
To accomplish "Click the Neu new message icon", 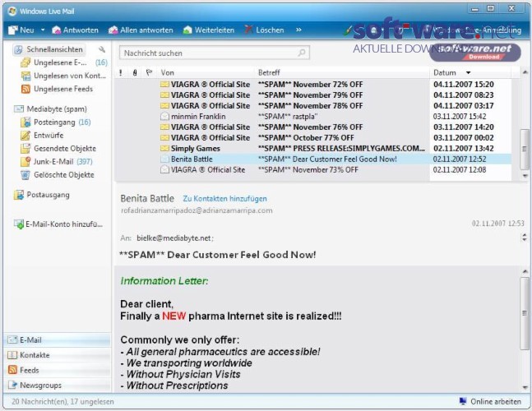I will pyautogui.click(x=13, y=30).
